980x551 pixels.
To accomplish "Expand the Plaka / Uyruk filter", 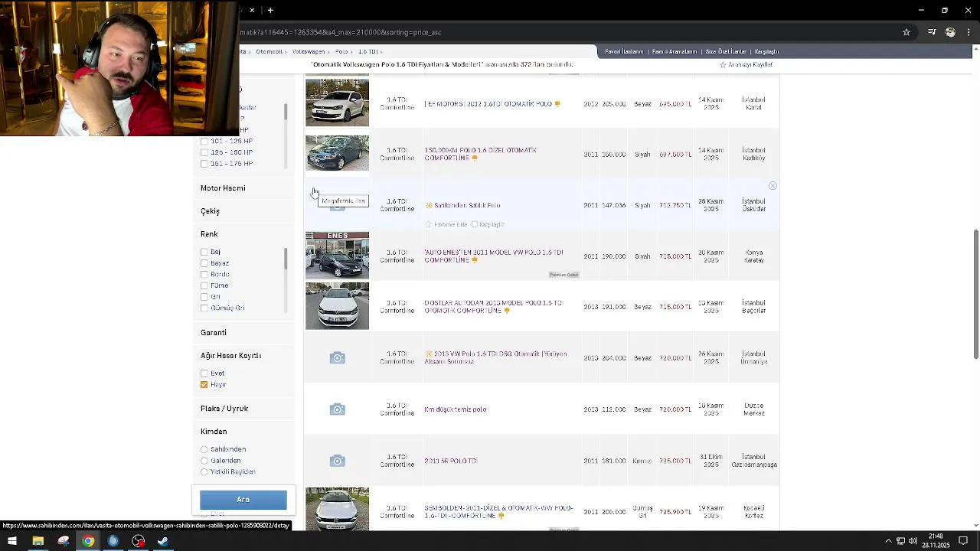I will (x=224, y=409).
